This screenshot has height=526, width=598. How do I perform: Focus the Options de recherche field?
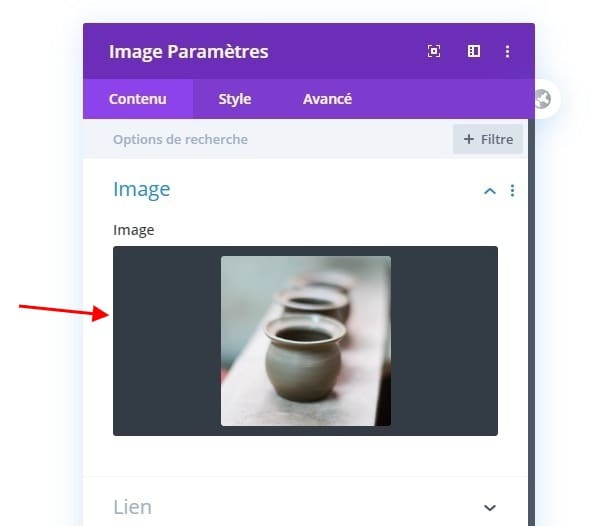tap(268, 139)
